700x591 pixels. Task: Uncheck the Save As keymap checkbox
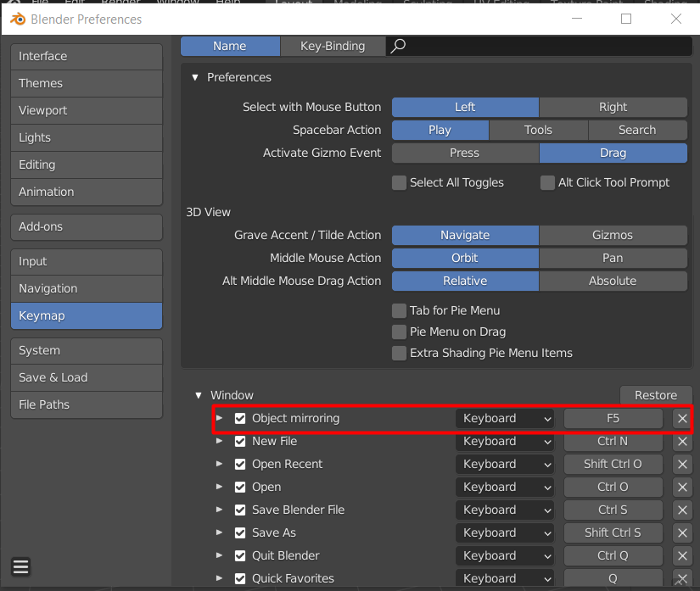240,532
